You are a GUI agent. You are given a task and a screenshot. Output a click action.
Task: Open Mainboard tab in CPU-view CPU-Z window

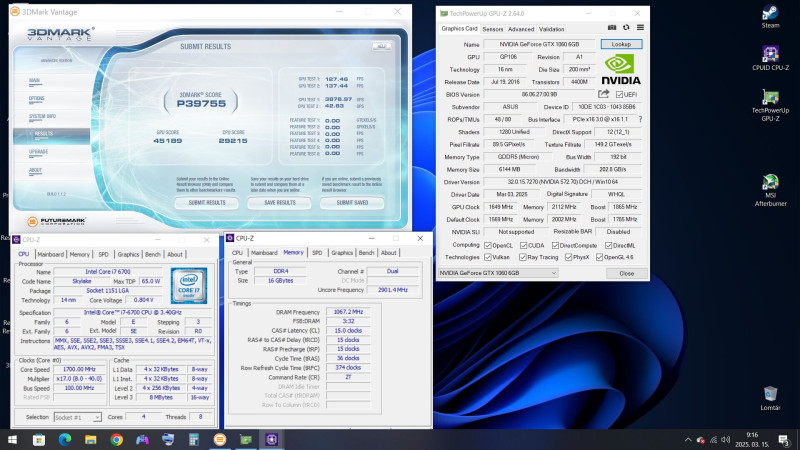pyautogui.click(x=51, y=254)
